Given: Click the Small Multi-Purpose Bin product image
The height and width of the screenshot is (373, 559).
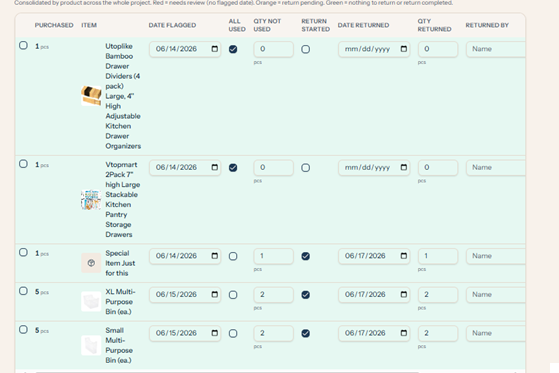Looking at the screenshot, I should click(91, 345).
